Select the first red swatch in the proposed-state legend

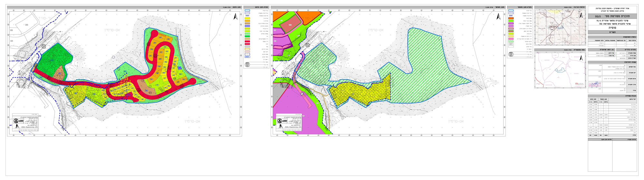pos(247,41)
